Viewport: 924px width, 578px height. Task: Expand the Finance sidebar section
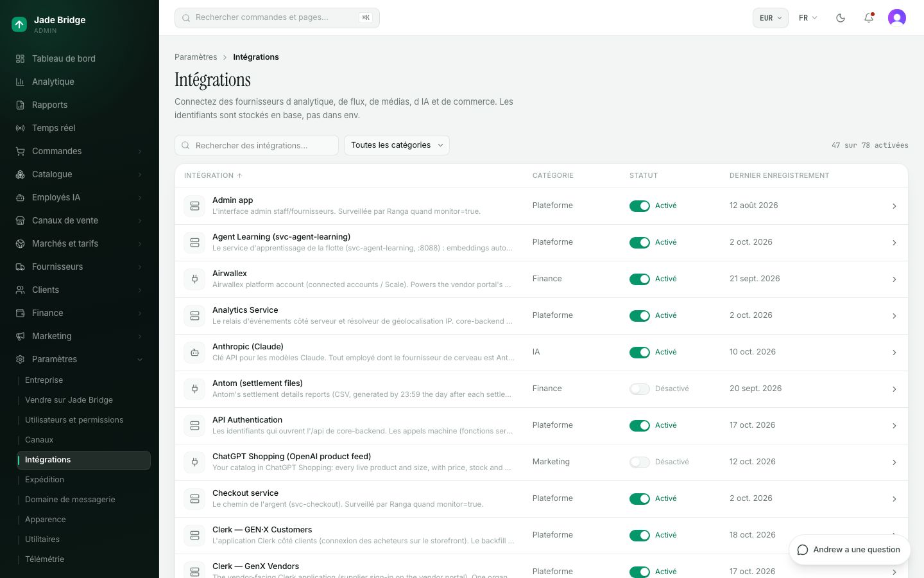80,313
